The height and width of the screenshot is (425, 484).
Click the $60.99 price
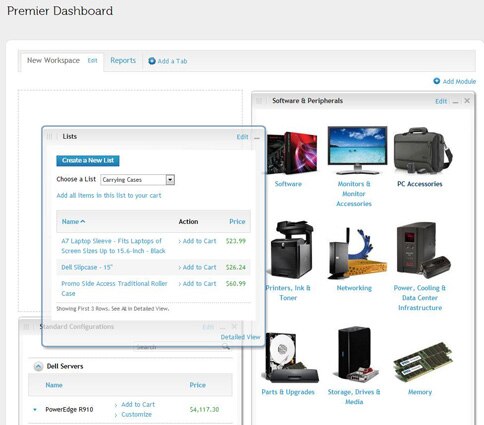(x=236, y=284)
